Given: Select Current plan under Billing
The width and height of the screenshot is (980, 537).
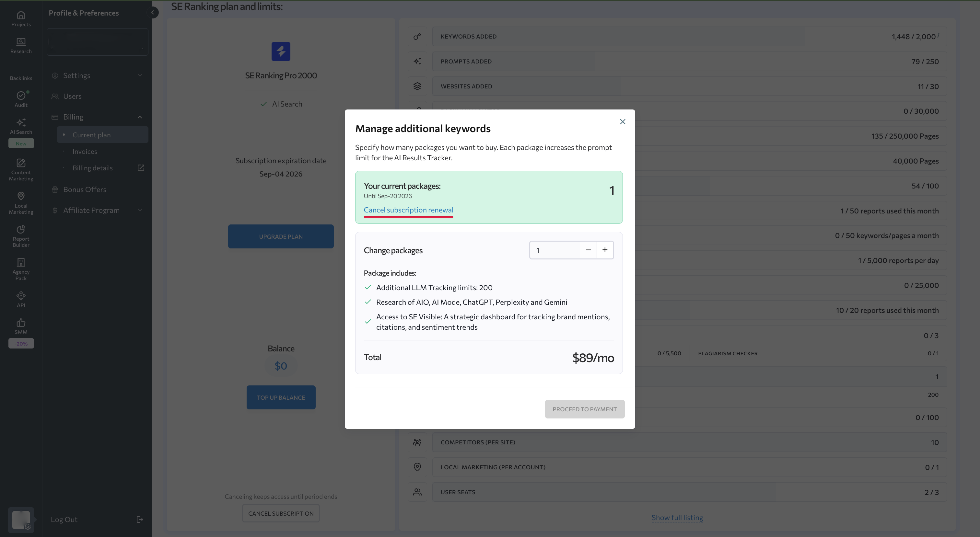Looking at the screenshot, I should coord(102,135).
